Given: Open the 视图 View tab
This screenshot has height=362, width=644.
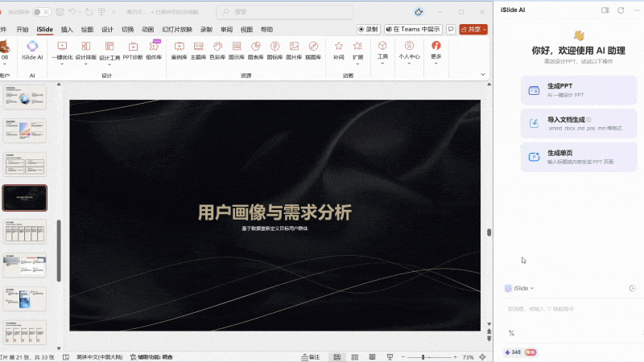Looking at the screenshot, I should tap(246, 29).
